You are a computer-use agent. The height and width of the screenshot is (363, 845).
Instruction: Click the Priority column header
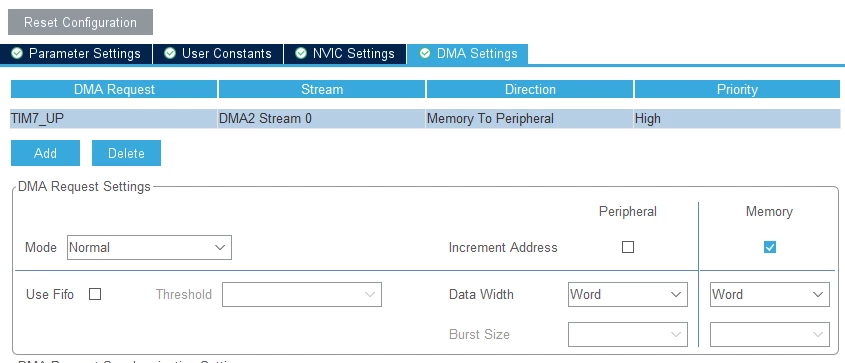pos(737,89)
